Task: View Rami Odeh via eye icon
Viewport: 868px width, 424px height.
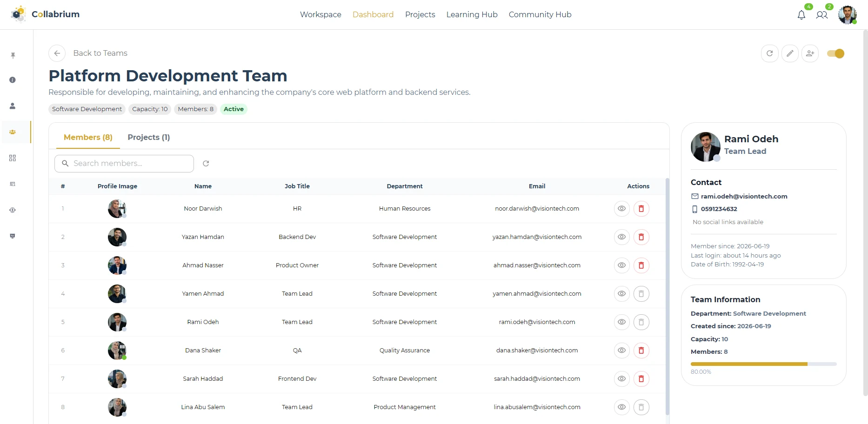Action: coord(621,322)
